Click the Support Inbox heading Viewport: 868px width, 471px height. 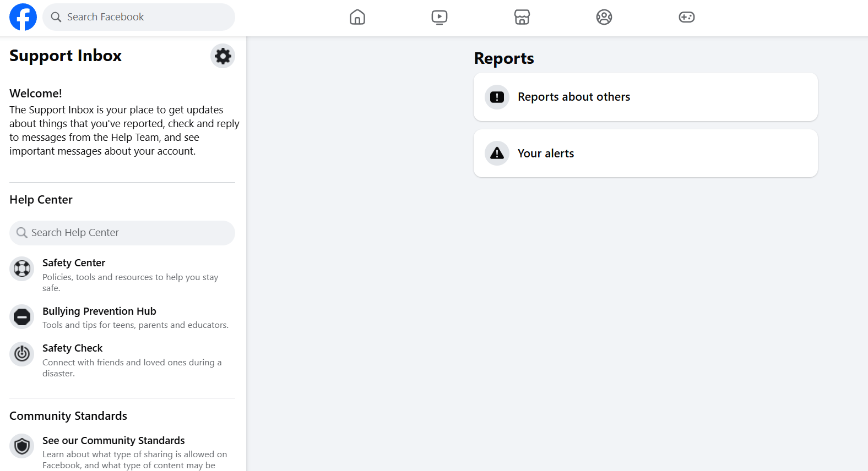click(x=66, y=56)
